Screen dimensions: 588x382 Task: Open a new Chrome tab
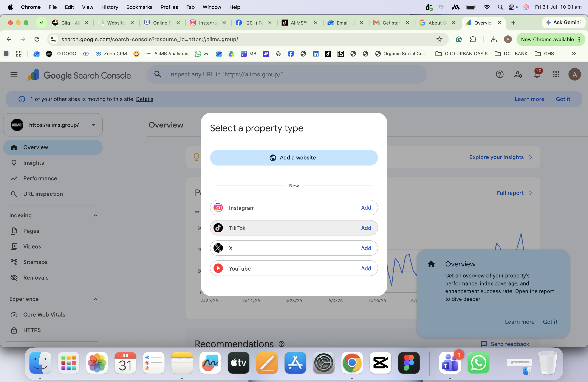[513, 23]
